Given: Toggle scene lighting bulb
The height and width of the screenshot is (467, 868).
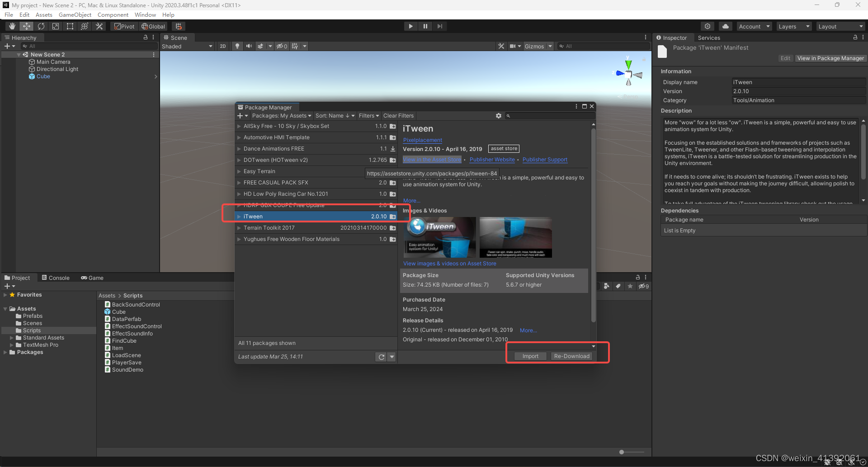Looking at the screenshot, I should [x=237, y=46].
